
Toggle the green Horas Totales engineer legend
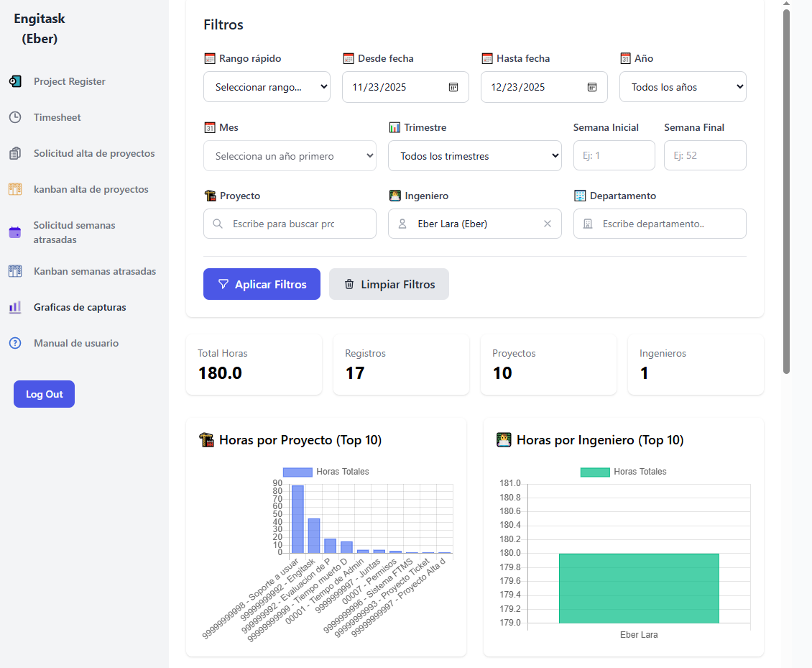click(x=595, y=472)
